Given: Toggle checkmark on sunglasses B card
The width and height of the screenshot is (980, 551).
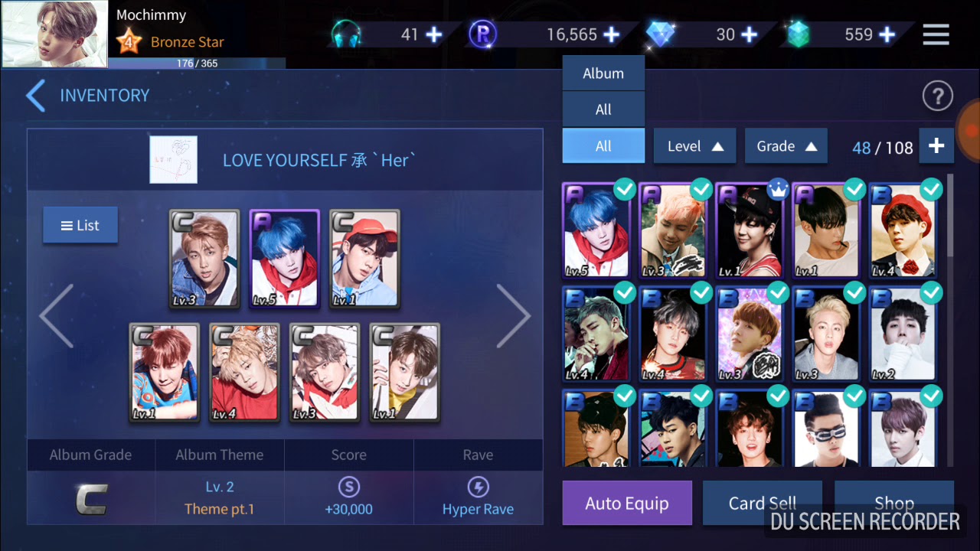Looking at the screenshot, I should pyautogui.click(x=854, y=396).
